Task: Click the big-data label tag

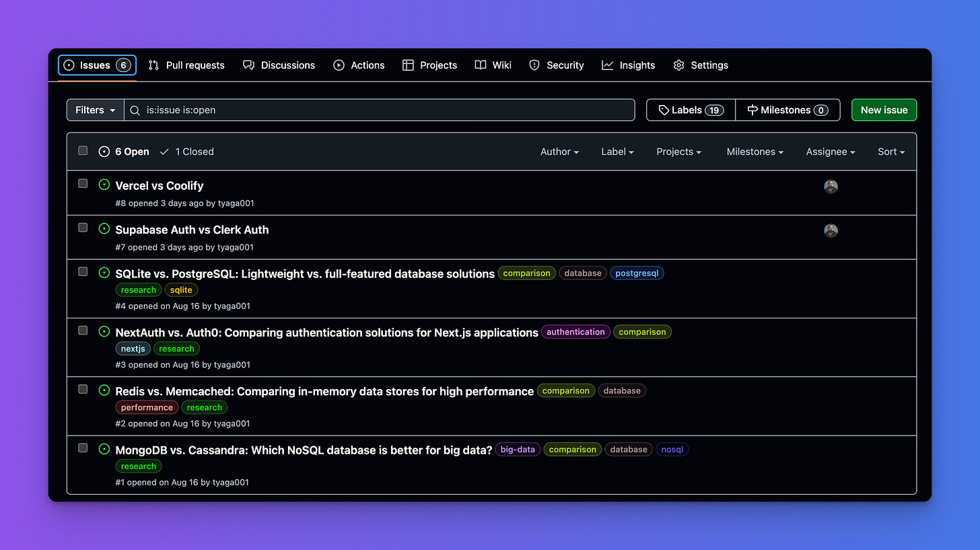Action: coord(518,450)
